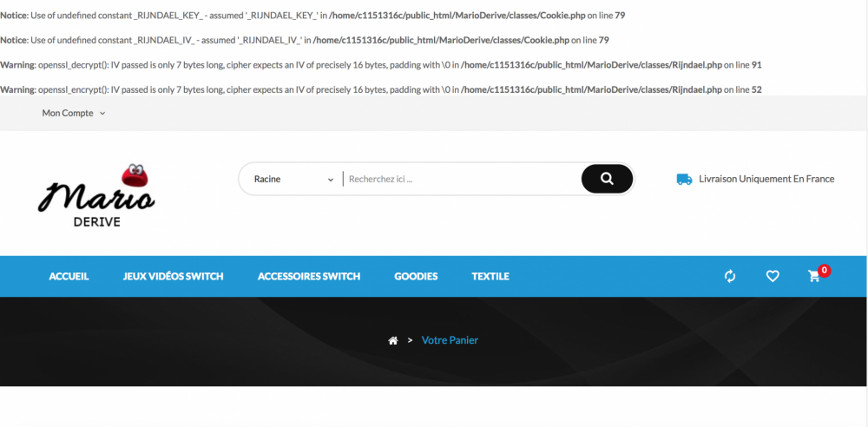Image resolution: width=868 pixels, height=427 pixels.
Task: Focus the Recherchez ici search field
Action: coord(463,180)
